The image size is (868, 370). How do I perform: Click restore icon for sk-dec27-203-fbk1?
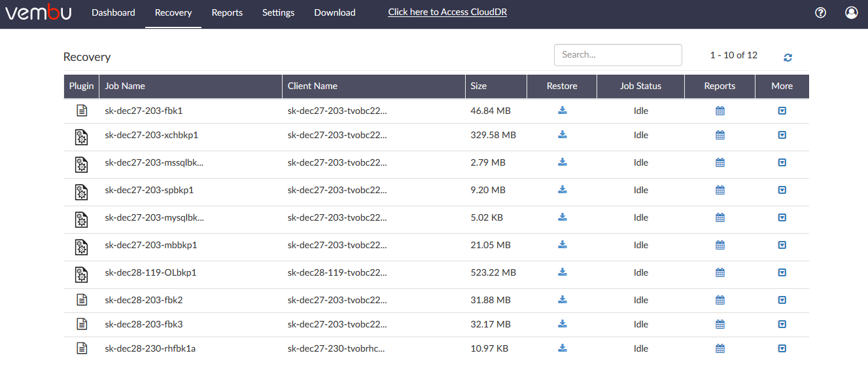pyautogui.click(x=563, y=111)
